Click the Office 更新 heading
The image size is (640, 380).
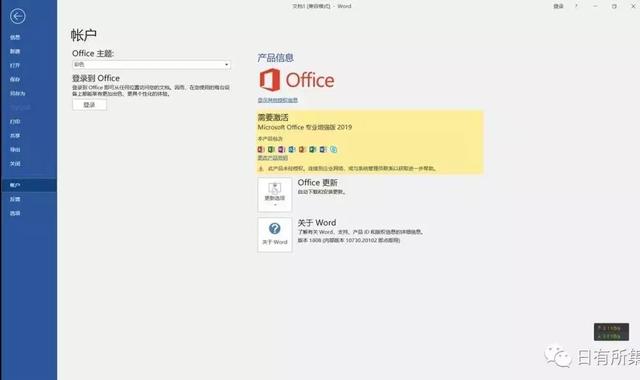[318, 182]
